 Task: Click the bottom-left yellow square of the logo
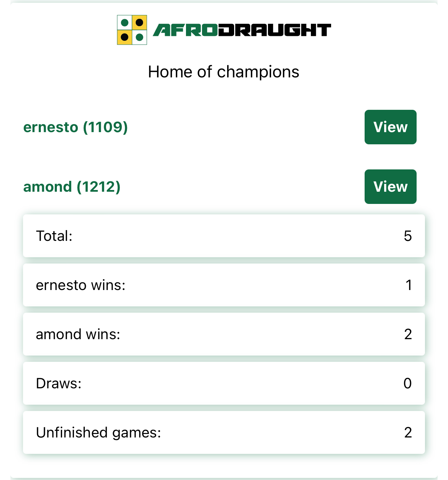coord(125,37)
